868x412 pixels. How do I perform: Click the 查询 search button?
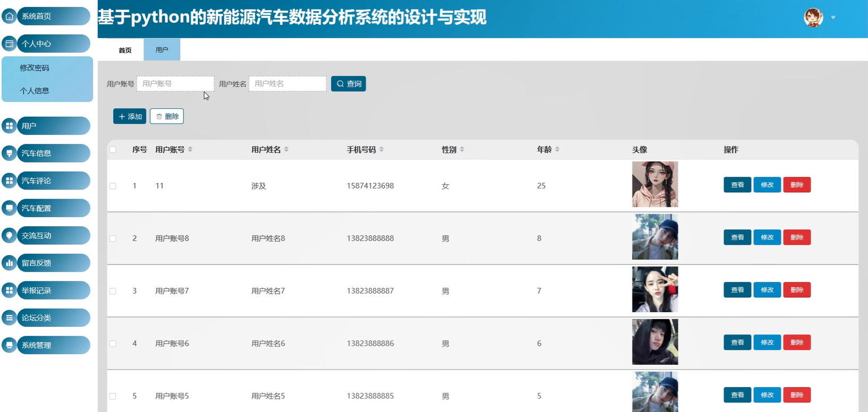pos(348,84)
